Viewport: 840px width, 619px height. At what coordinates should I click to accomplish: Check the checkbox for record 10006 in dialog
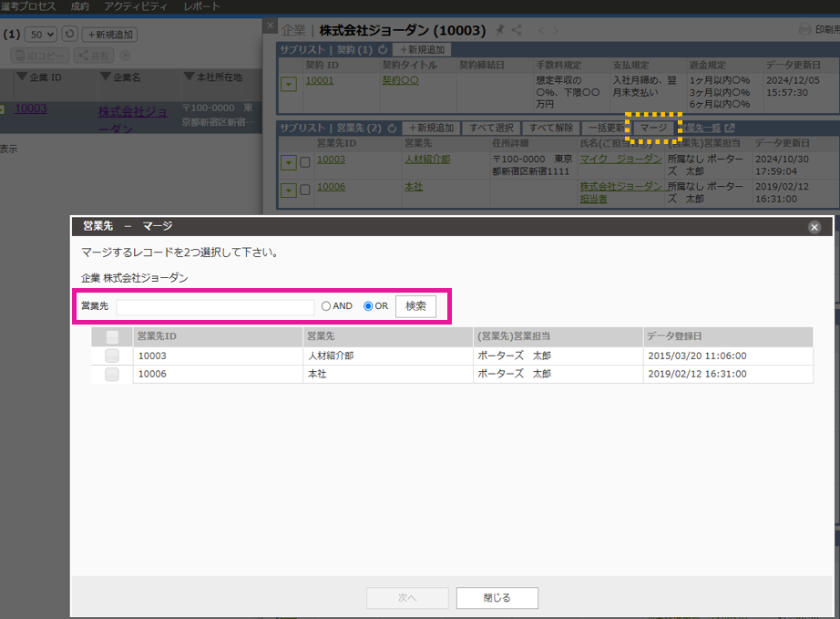coord(112,374)
